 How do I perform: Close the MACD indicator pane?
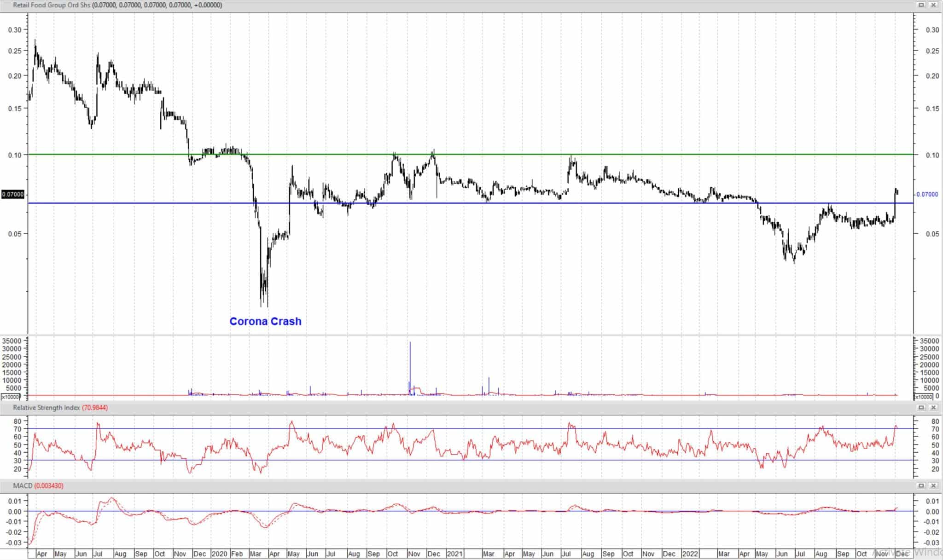934,485
